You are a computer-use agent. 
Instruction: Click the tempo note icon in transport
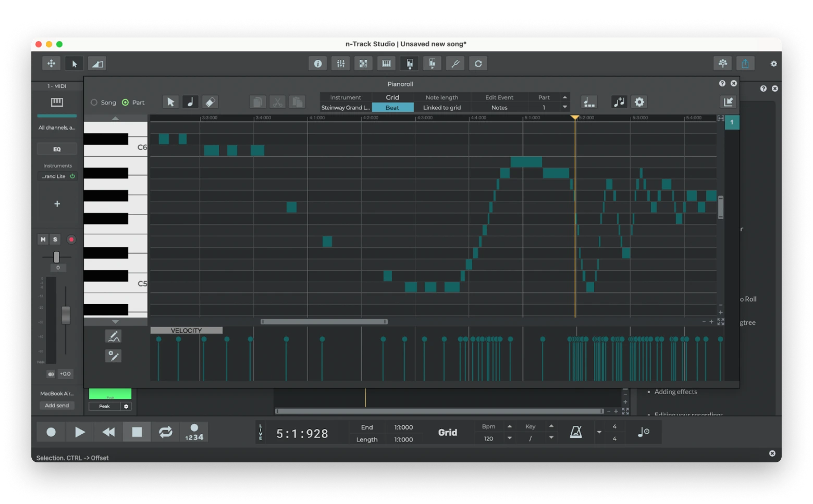click(x=644, y=432)
